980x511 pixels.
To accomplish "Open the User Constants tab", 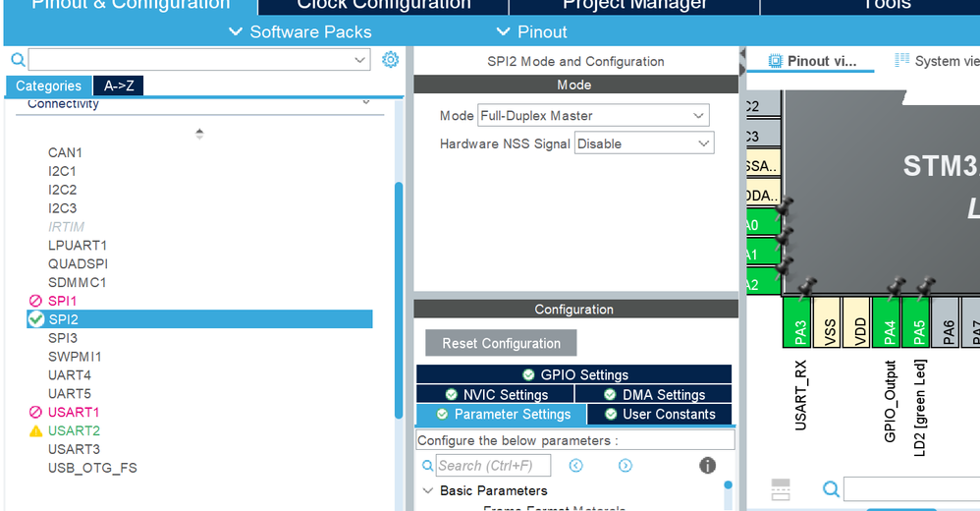I will coord(660,414).
